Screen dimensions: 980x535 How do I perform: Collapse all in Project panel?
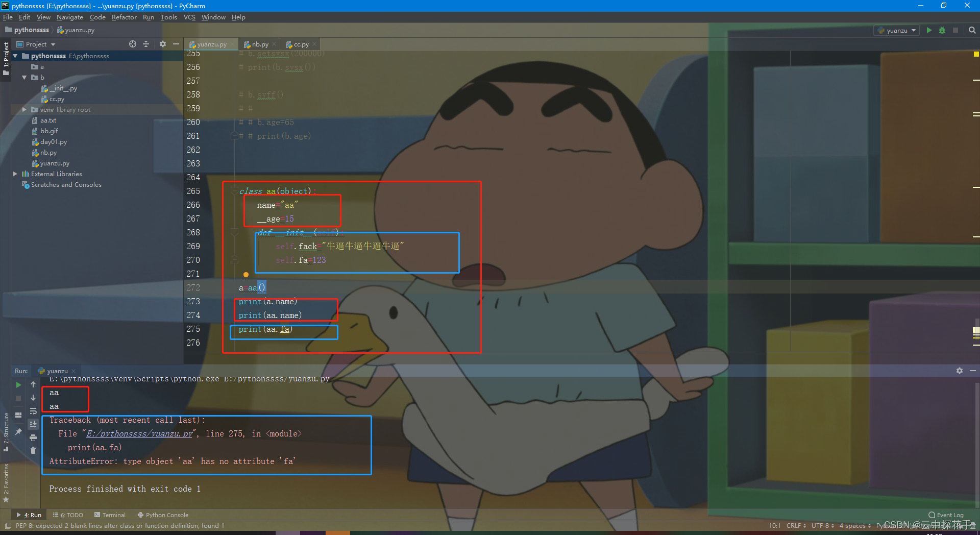(x=146, y=44)
